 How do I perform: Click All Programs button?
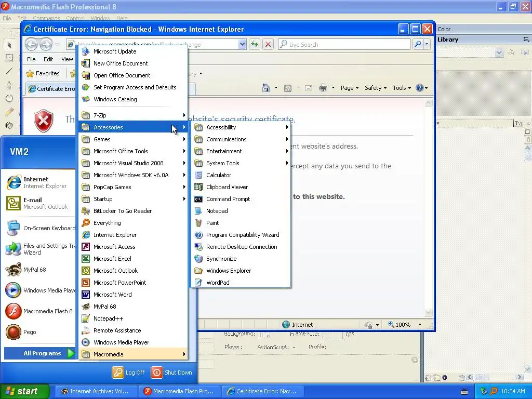(39, 353)
